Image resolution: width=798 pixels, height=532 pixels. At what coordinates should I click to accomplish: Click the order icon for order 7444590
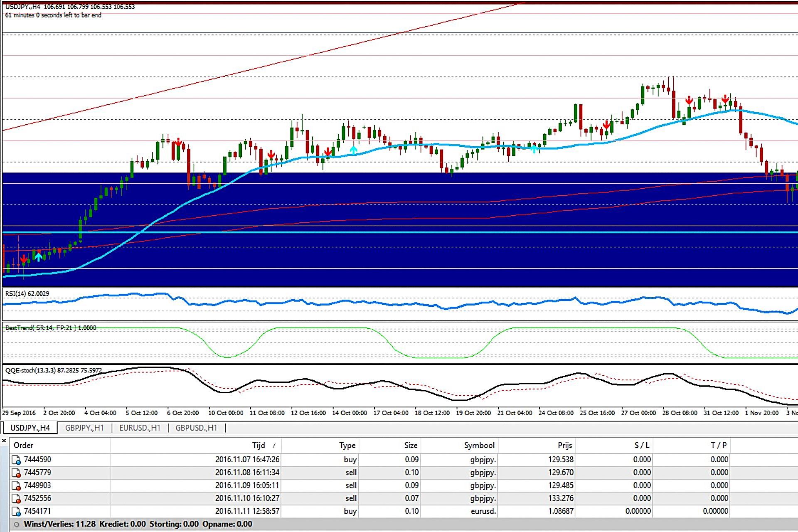point(16,460)
